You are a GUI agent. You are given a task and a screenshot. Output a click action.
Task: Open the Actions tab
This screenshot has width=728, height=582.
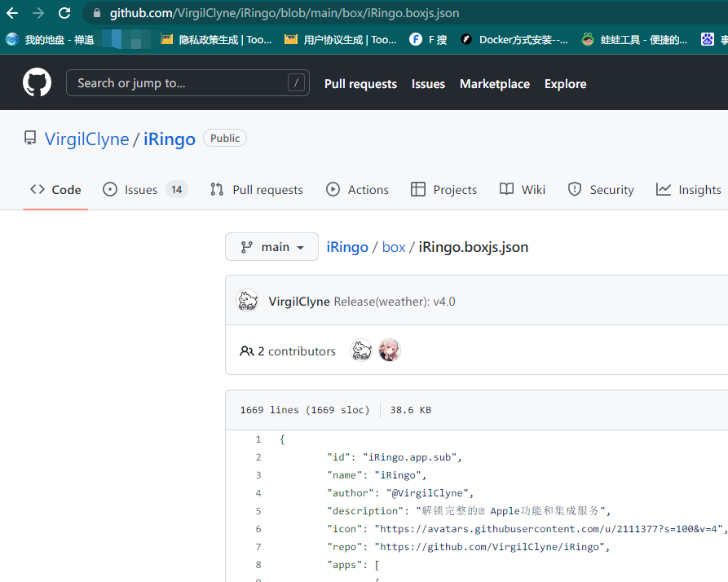(x=357, y=190)
